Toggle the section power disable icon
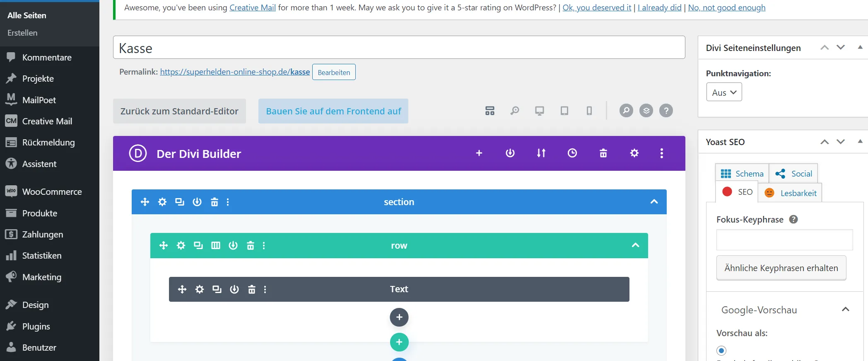868x361 pixels. pos(197,202)
